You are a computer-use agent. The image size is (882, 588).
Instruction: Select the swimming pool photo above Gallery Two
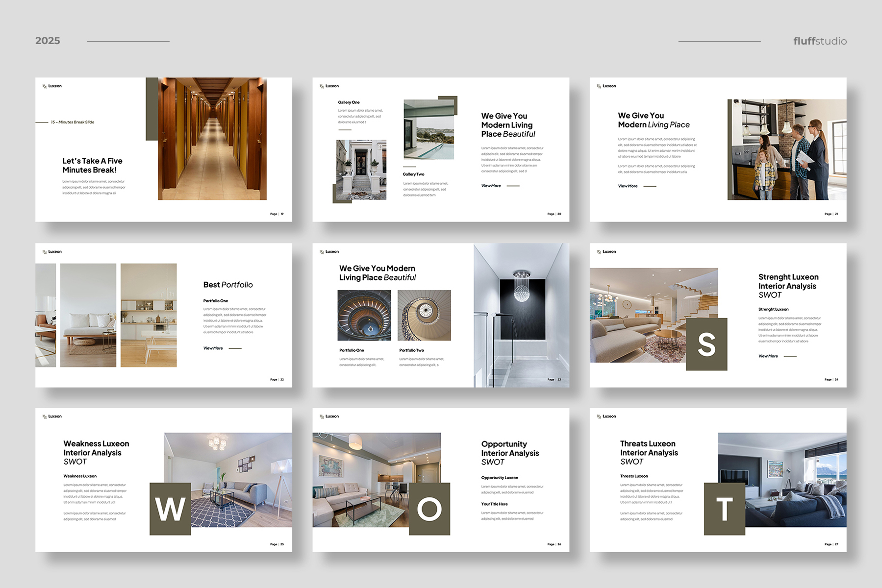coord(428,129)
